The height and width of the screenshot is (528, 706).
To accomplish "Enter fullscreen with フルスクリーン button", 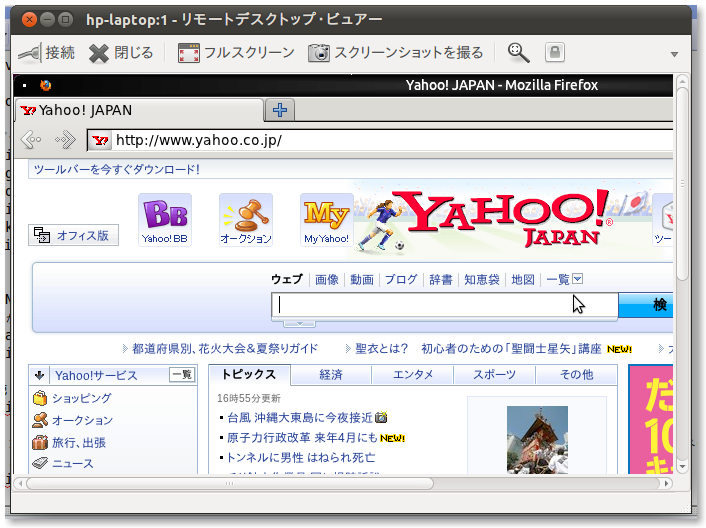I will pos(236,53).
